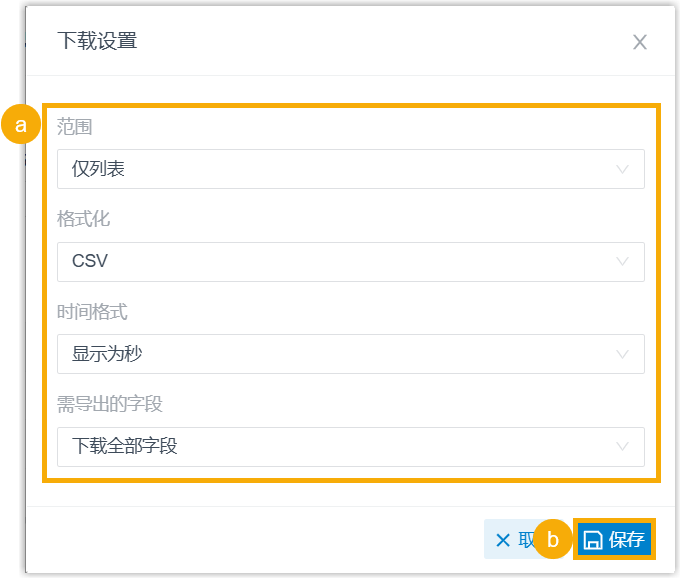
Task: Close the 下载设置 dialog with the X icon
Action: [640, 42]
